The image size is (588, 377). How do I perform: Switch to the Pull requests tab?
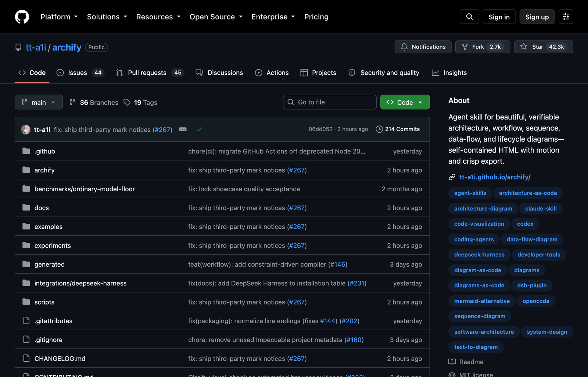click(150, 73)
